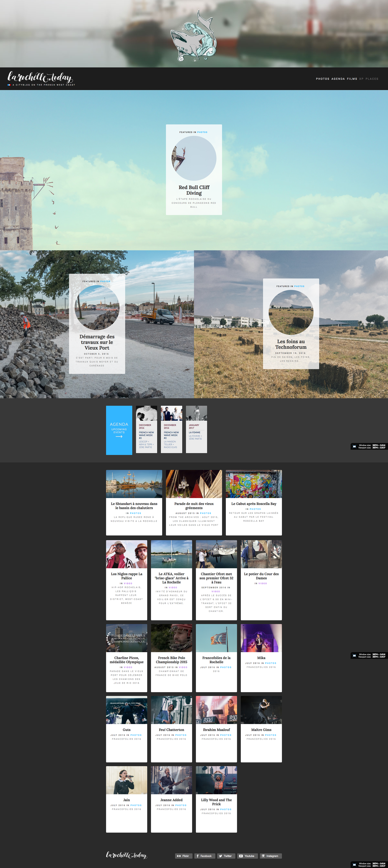388x868 pixels.
Task: Open the Jeanne Added photo post
Action: coord(171,800)
